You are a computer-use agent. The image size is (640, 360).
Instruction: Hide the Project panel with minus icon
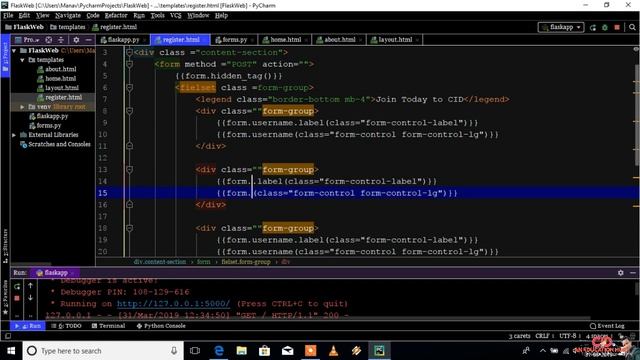point(88,40)
